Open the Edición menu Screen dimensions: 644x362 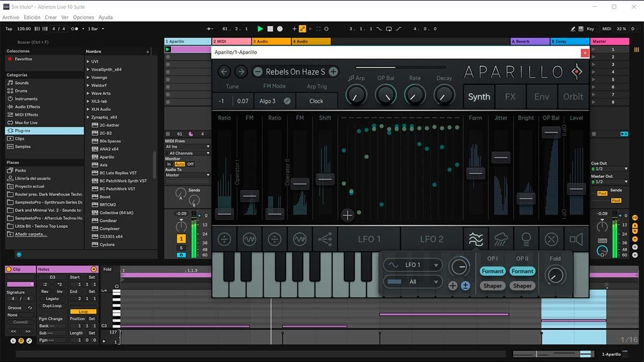[x=32, y=17]
